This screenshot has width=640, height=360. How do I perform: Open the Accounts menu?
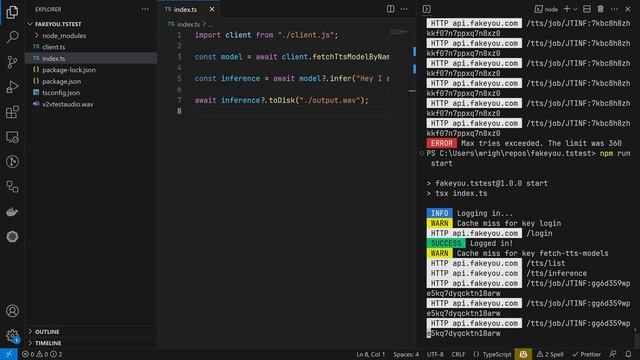pyautogui.click(x=12, y=311)
